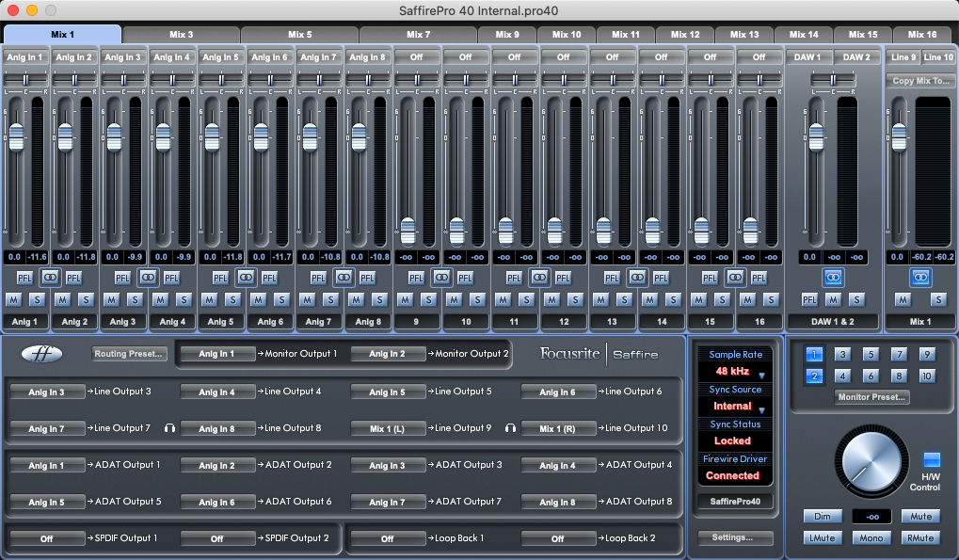Click the Anlg 1 channel fader handle
Image resolution: width=959 pixels, height=560 pixels.
click(x=17, y=137)
